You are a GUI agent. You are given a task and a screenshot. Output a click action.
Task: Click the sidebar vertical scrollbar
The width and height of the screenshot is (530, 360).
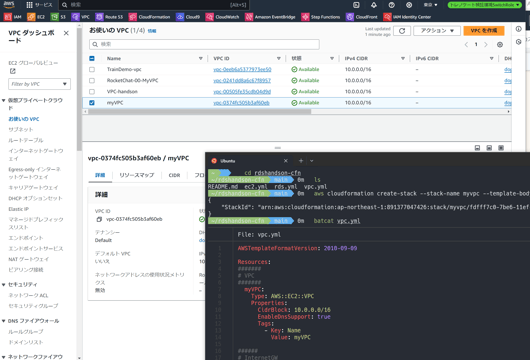pyautogui.click(x=79, y=90)
